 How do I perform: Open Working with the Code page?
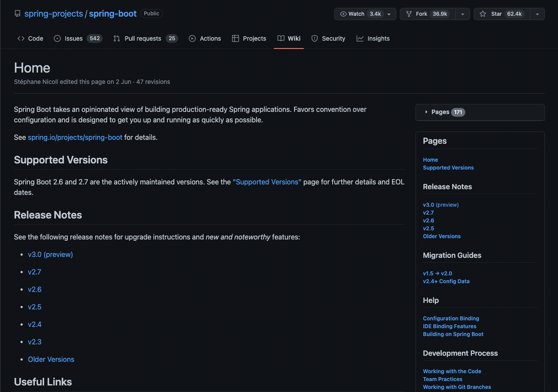[452, 371]
